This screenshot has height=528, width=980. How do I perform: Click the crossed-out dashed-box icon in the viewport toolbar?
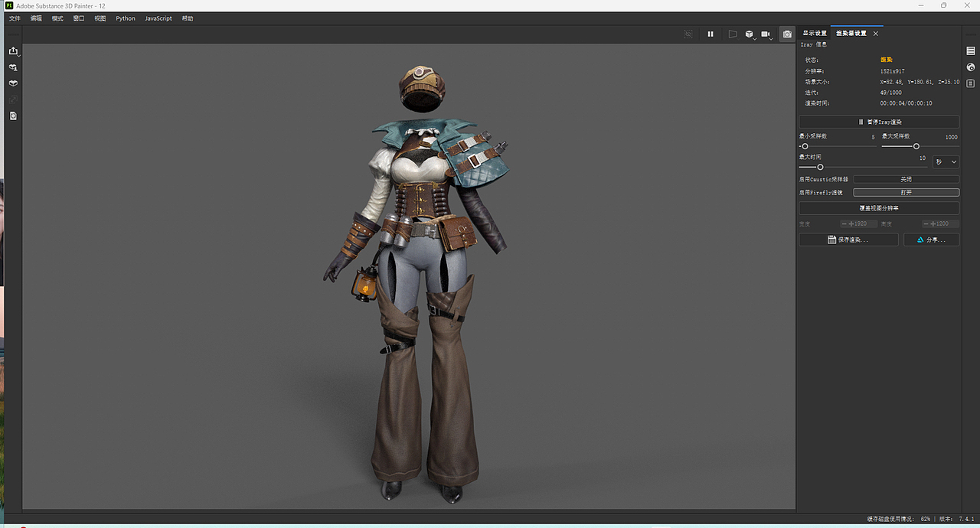click(688, 34)
